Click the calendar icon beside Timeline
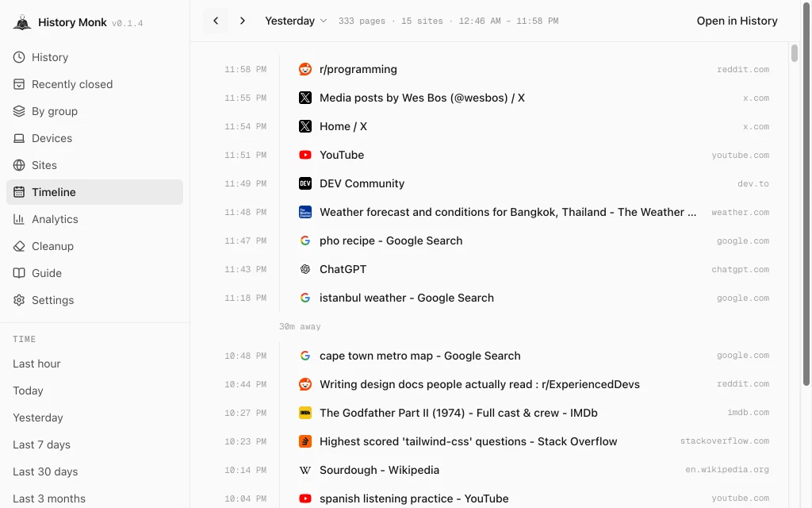Image resolution: width=812 pixels, height=508 pixels. 19,192
